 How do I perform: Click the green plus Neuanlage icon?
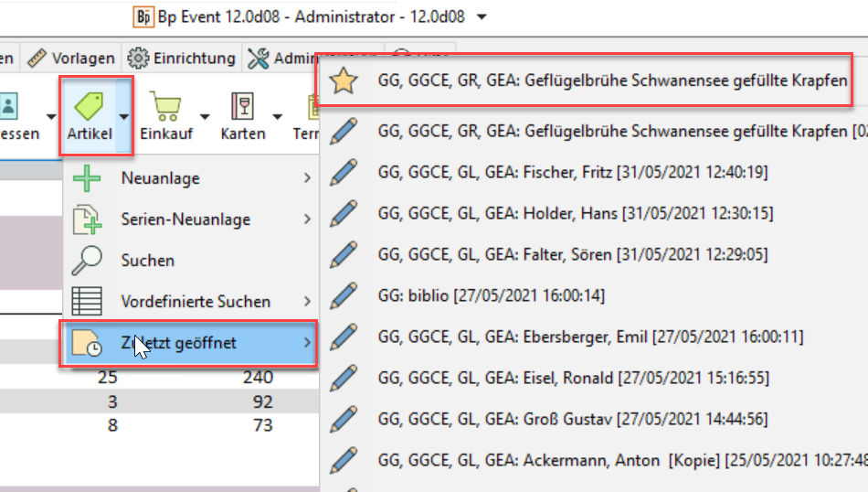[x=87, y=178]
